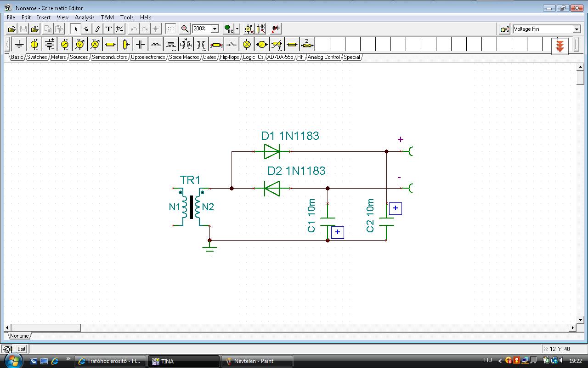Insert a lamp bulb component
Screen dimensions: 588x368
coord(247,44)
